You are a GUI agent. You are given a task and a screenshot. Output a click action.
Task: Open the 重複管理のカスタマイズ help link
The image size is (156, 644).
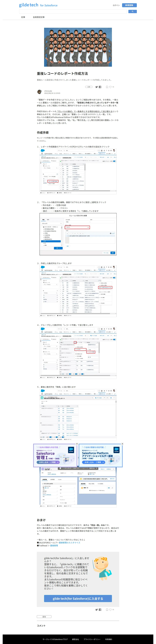pyautogui.click(x=69, y=543)
